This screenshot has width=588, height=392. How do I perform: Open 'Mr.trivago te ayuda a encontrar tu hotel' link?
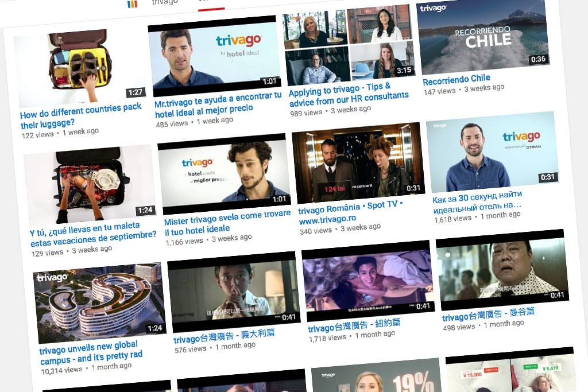[x=218, y=104]
